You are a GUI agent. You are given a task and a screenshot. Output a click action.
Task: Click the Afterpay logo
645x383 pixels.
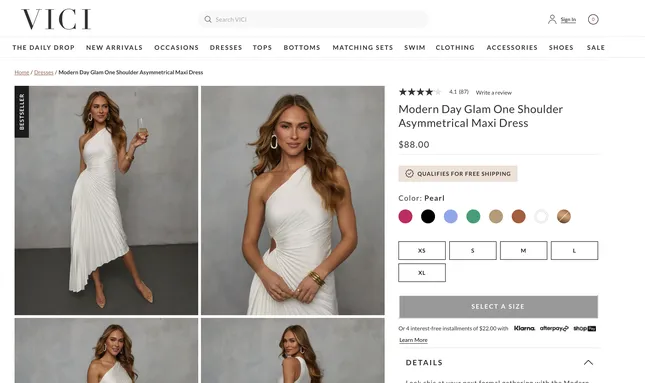(554, 328)
